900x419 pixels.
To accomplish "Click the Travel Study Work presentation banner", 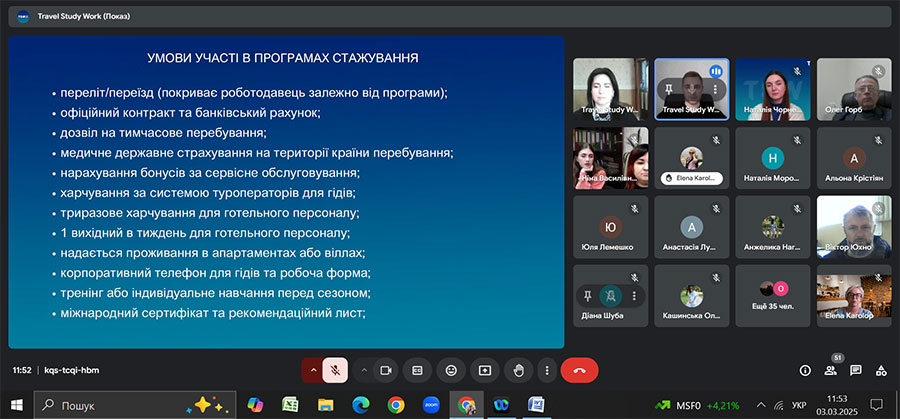I will pos(449,16).
